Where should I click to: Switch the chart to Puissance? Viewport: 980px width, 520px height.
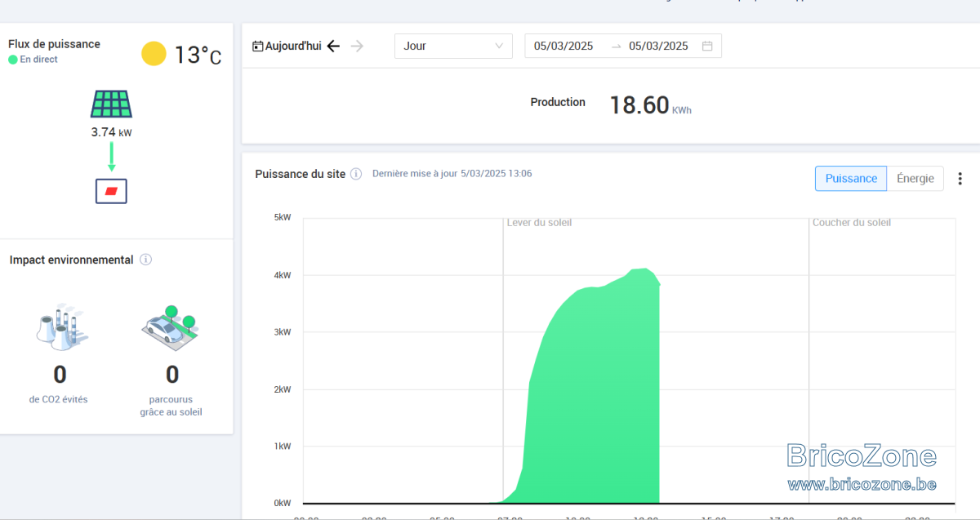coord(851,179)
